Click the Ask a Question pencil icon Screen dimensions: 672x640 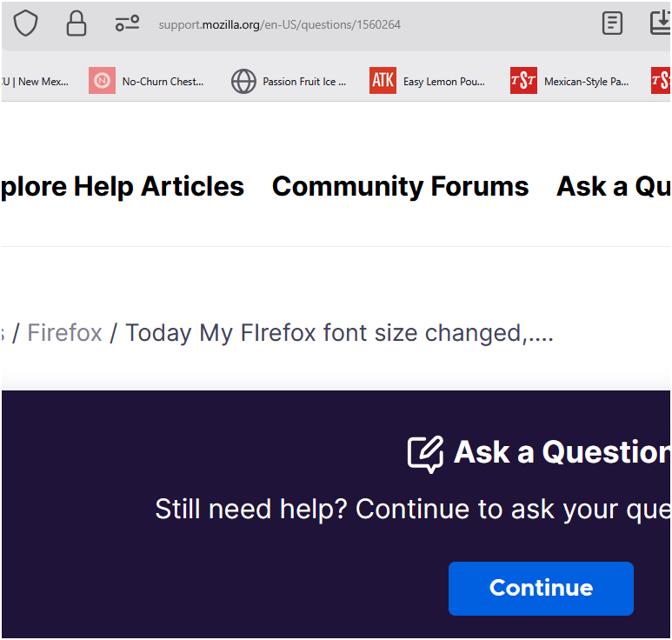pos(425,453)
